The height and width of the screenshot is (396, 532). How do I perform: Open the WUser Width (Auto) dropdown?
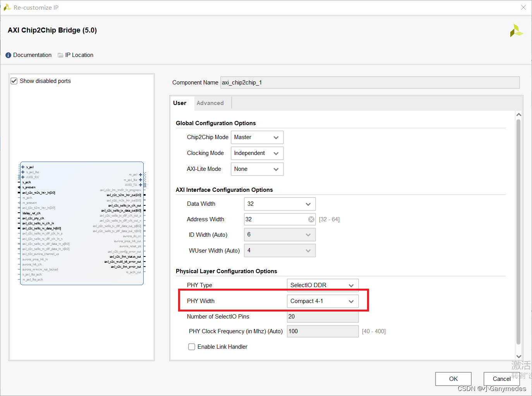click(280, 250)
